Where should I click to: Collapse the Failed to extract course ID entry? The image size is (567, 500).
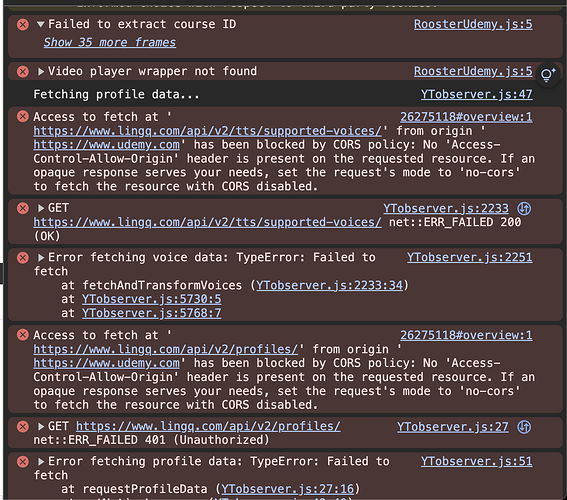tap(40, 24)
